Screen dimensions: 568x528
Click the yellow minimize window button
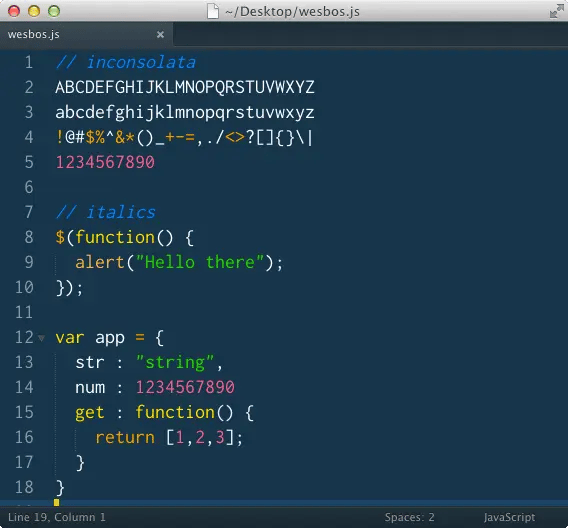tap(34, 11)
